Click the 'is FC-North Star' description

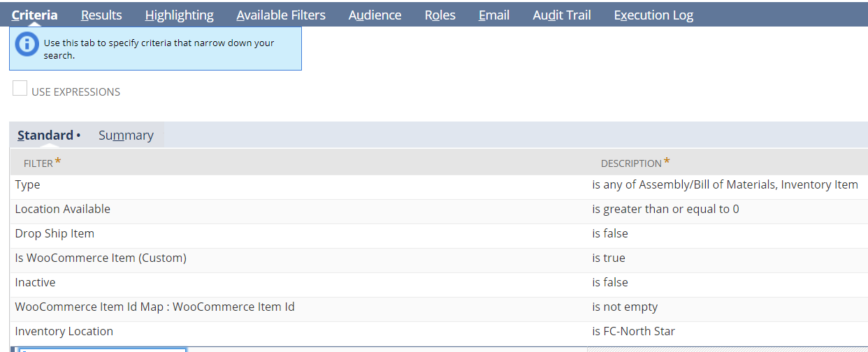pyautogui.click(x=633, y=332)
